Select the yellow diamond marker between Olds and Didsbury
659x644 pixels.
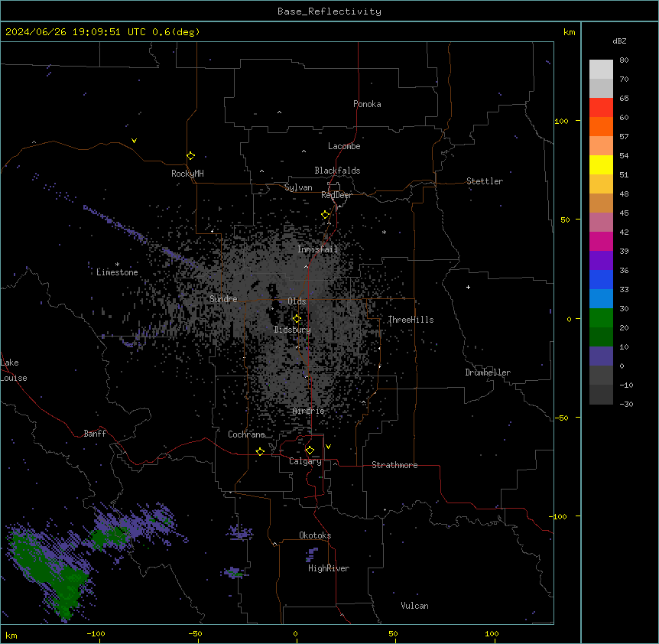297,319
